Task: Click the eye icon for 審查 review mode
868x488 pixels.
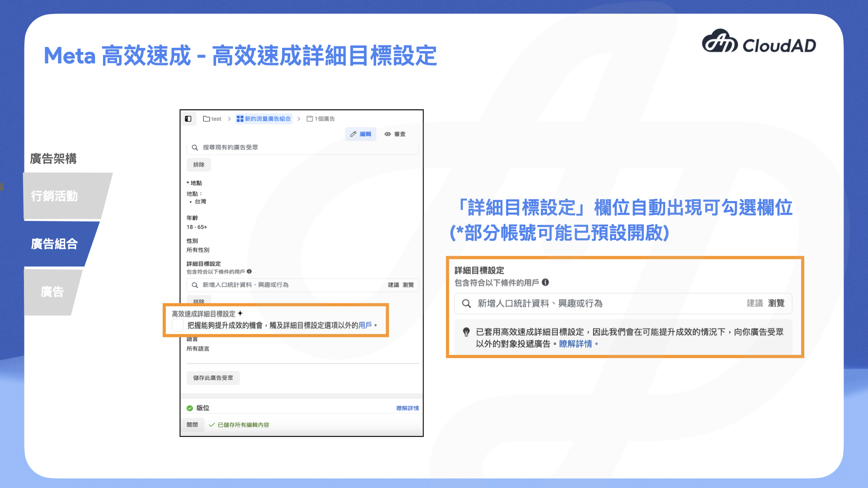Action: (x=387, y=134)
